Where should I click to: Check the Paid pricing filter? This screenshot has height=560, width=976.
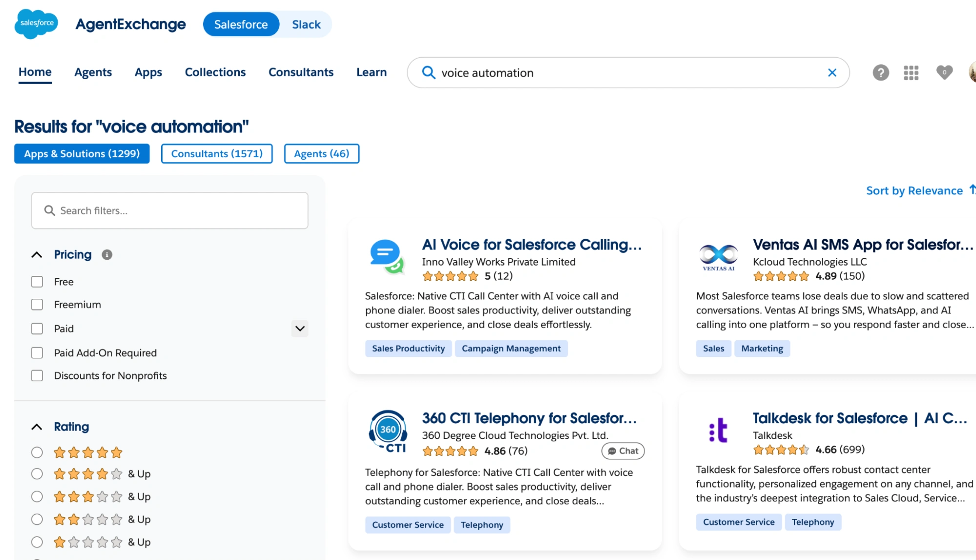click(x=37, y=329)
